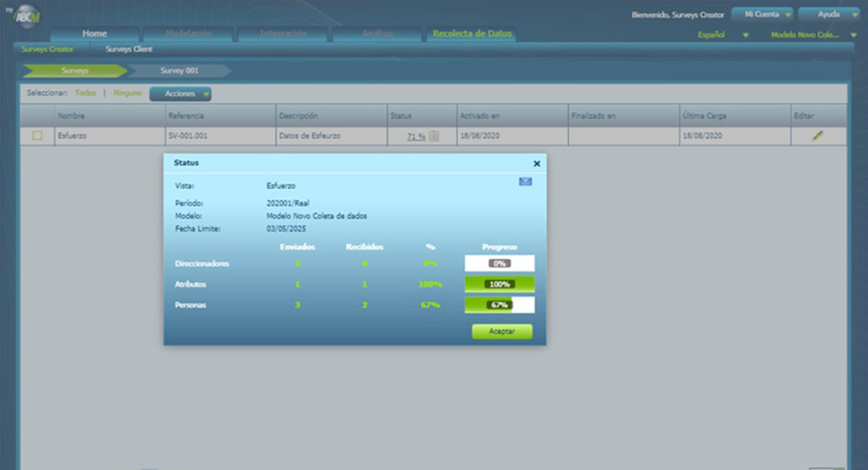Select the Survey 001 breadcrumb step
868x470 pixels.
tap(179, 71)
